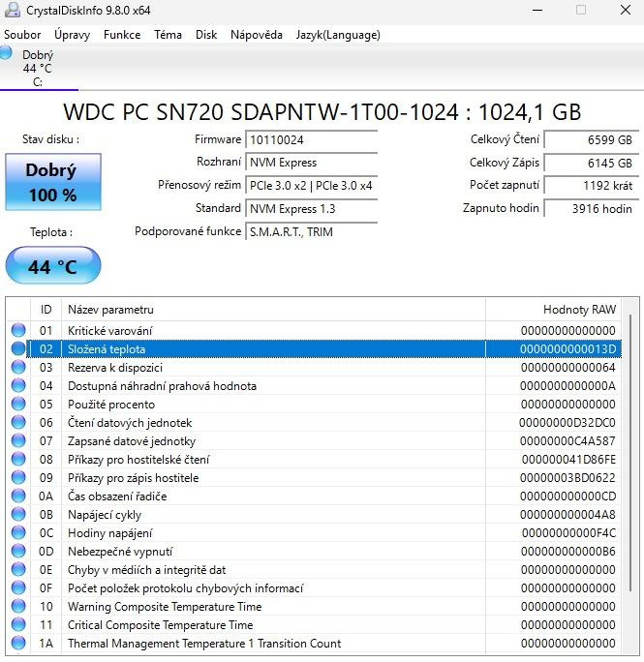Open the Soubor menu
The width and height of the screenshot is (644, 662).
pos(22,35)
